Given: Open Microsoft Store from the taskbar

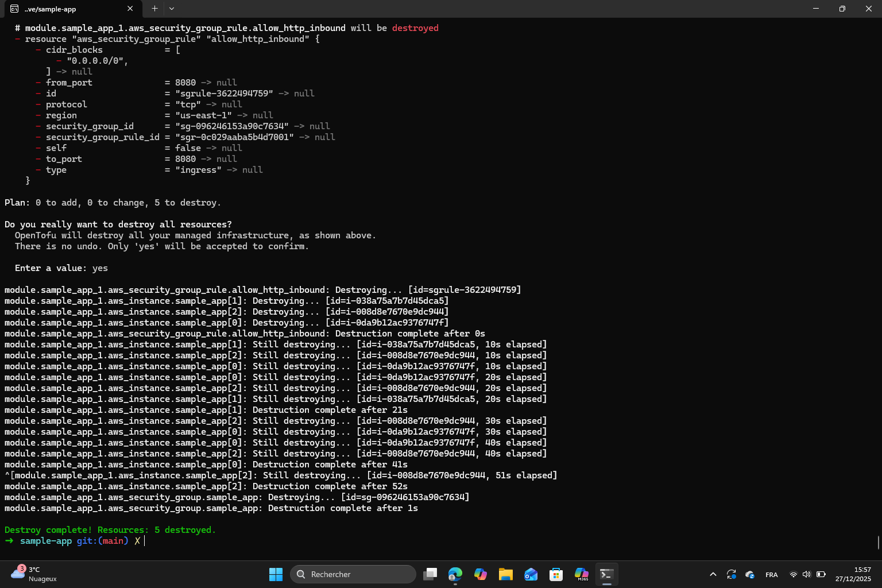Looking at the screenshot, I should pos(556,574).
